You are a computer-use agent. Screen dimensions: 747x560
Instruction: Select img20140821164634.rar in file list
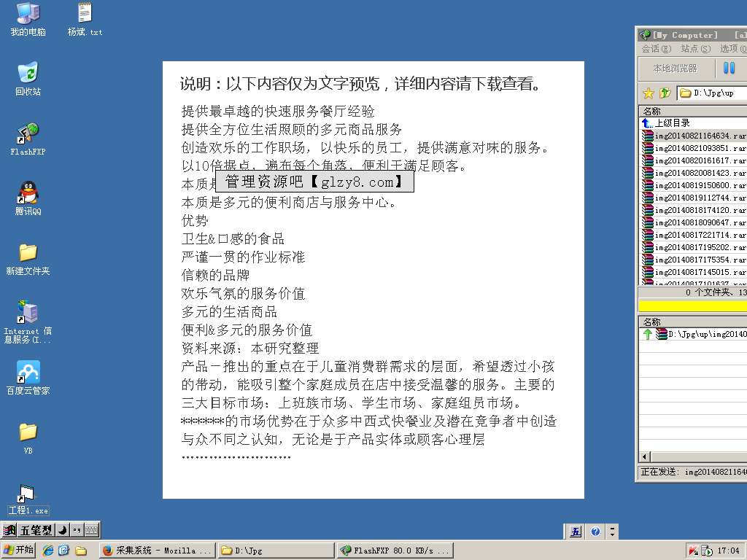pyautogui.click(x=694, y=136)
